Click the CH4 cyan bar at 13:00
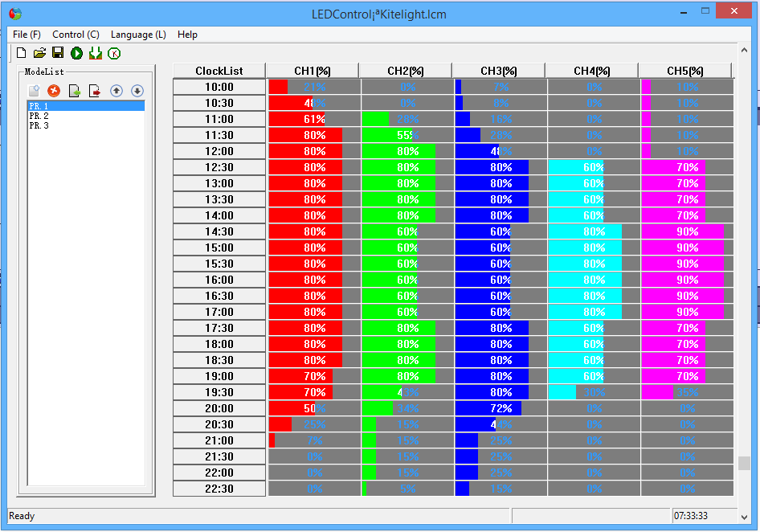760x532 pixels. pos(594,183)
